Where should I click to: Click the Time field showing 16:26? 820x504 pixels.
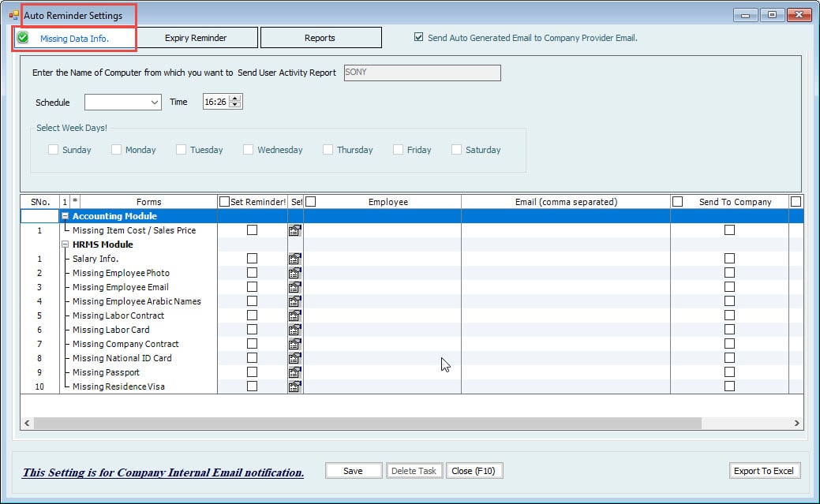(x=216, y=102)
